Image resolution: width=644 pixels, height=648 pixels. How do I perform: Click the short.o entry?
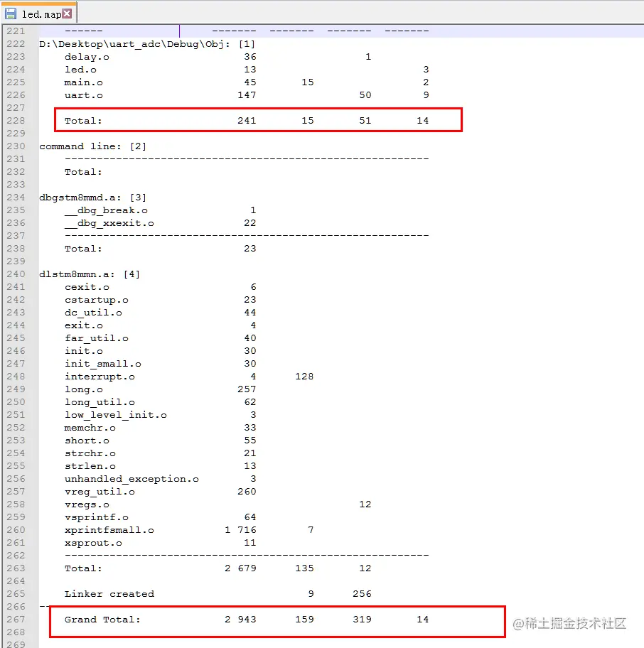[x=87, y=441]
